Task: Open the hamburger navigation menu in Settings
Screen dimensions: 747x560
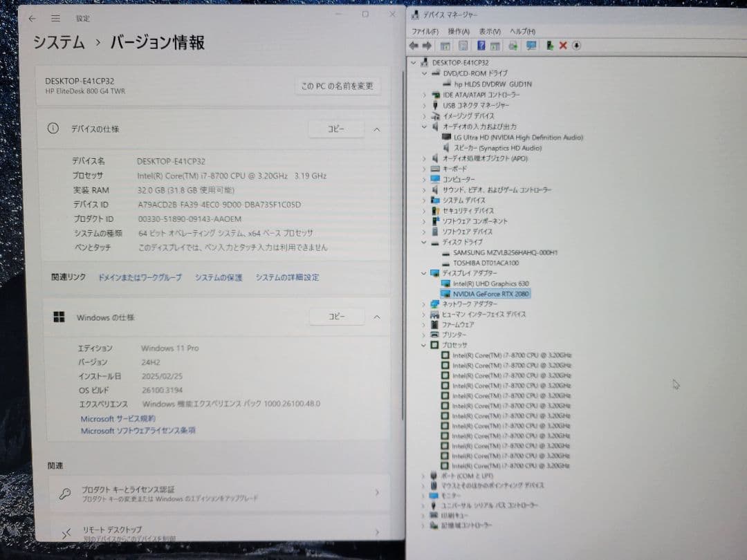Action: [56, 19]
